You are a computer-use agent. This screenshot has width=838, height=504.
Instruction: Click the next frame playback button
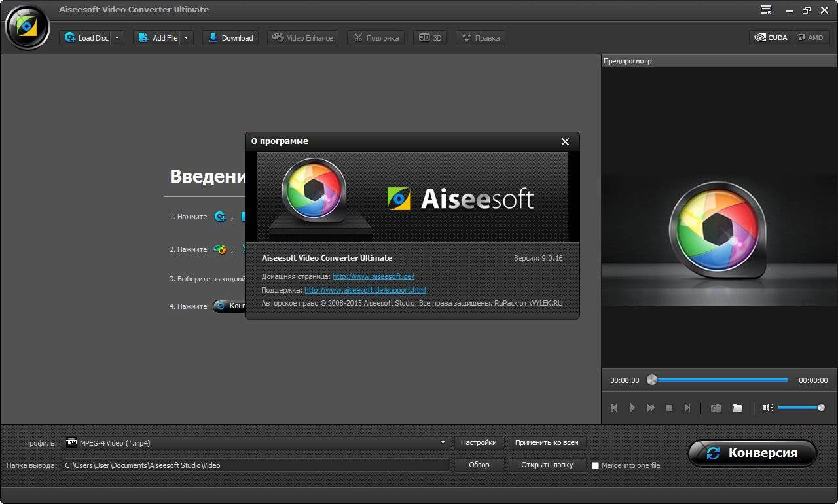[687, 408]
